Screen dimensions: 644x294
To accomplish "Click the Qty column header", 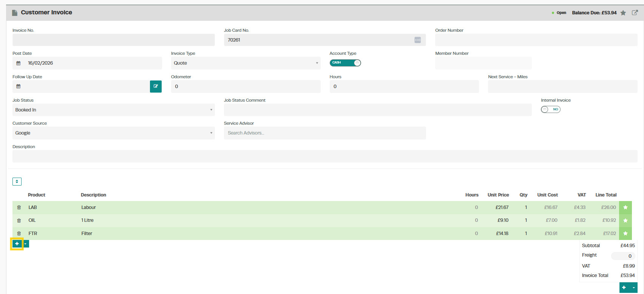I will point(524,195).
